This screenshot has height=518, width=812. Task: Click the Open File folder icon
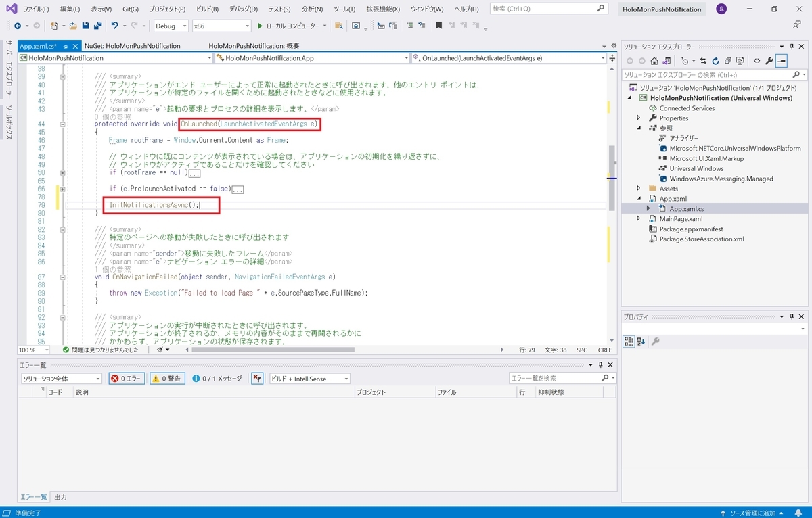coord(73,26)
